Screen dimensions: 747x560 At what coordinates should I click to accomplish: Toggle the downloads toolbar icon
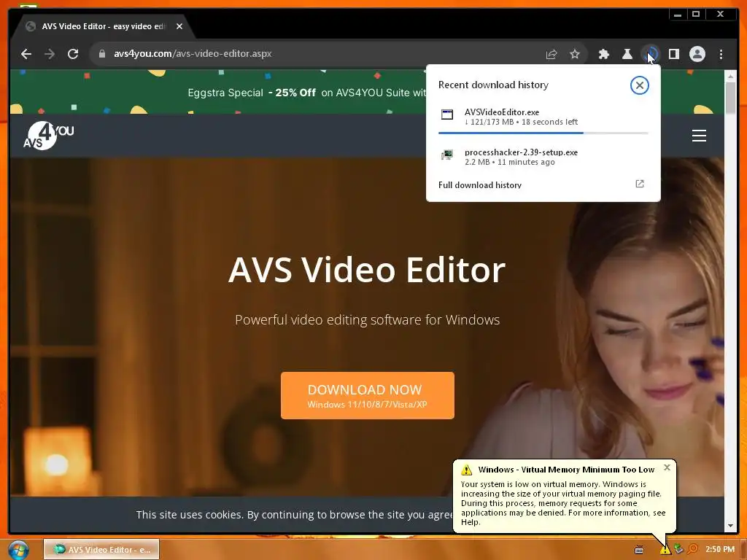(650, 54)
